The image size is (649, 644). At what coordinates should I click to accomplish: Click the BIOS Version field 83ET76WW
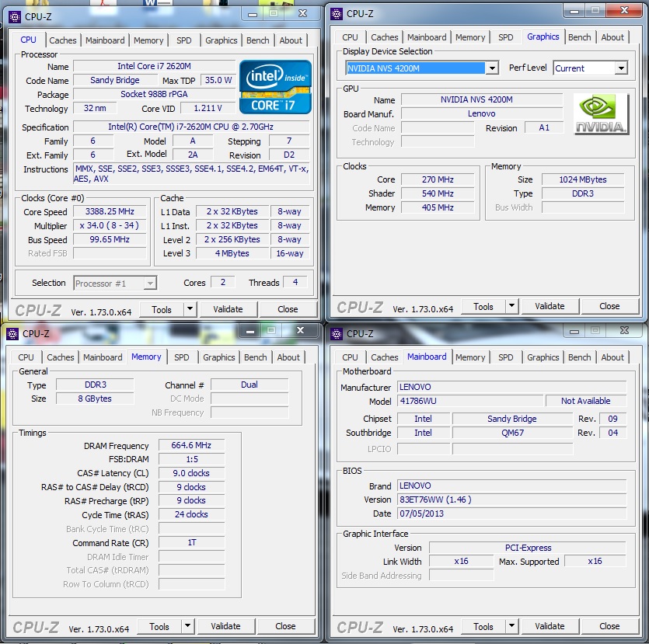(512, 500)
